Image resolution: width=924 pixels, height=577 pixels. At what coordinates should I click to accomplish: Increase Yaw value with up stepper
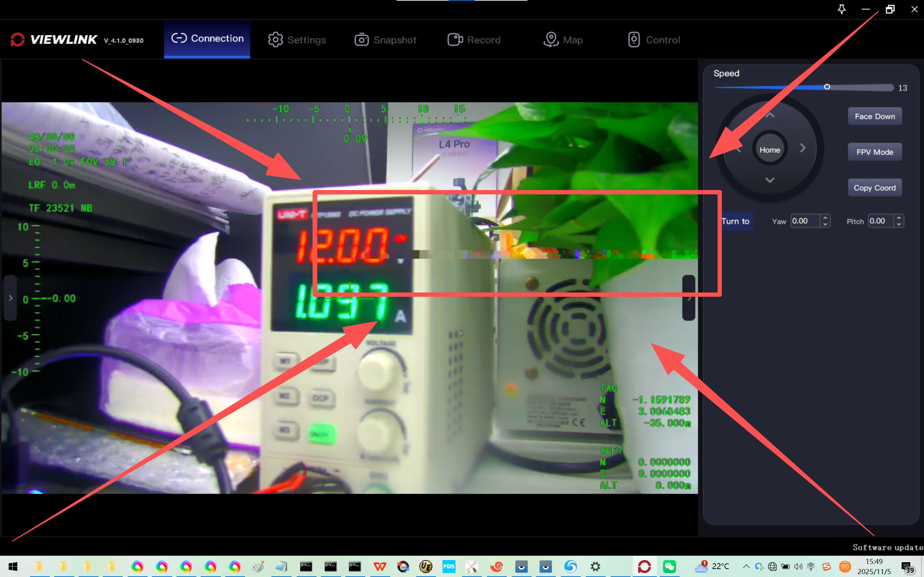[825, 217]
